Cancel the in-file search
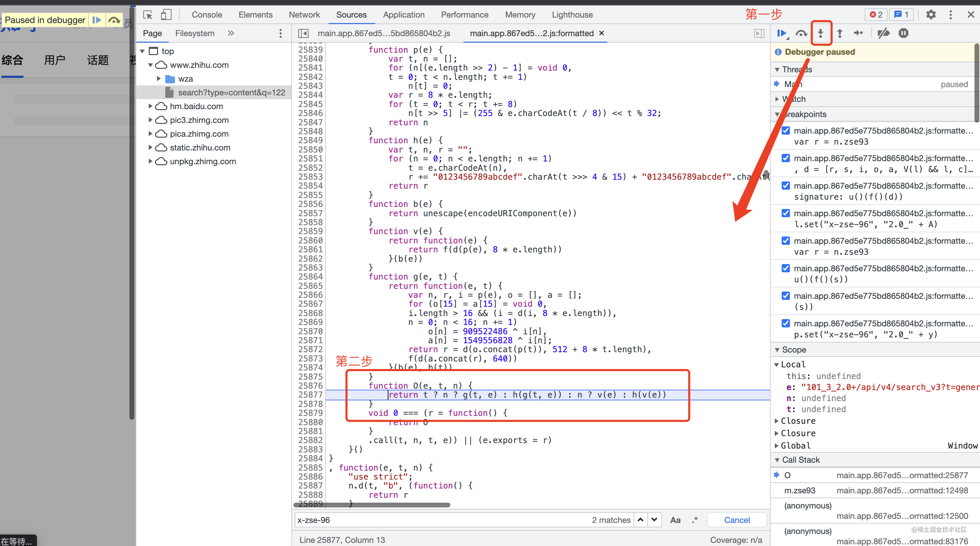980x546 pixels. tap(737, 520)
